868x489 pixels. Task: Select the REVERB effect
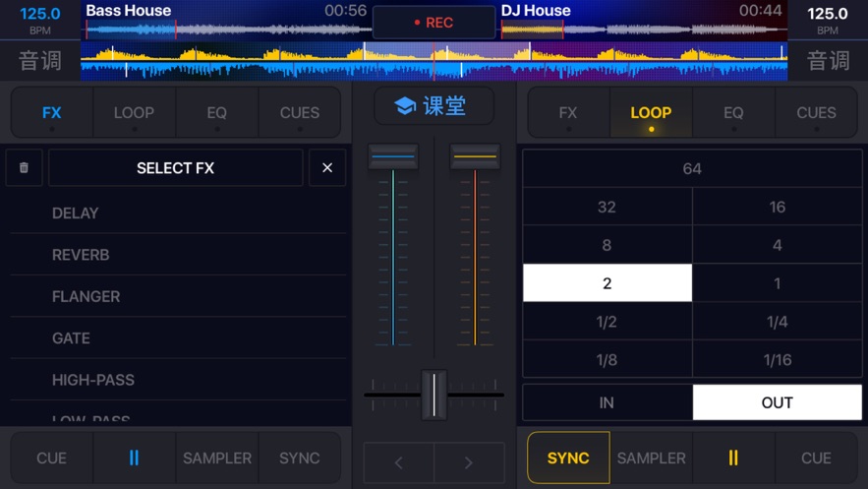[x=81, y=255]
